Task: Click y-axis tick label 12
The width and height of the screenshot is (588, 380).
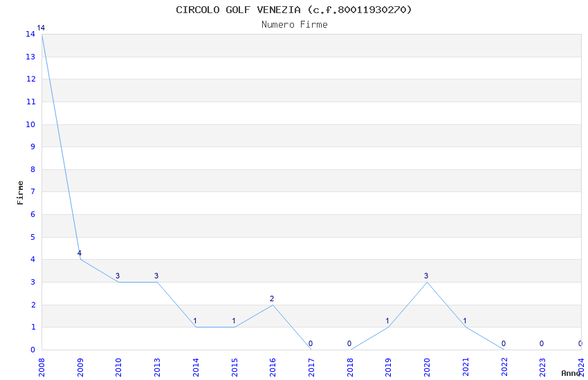Action: click(x=30, y=79)
